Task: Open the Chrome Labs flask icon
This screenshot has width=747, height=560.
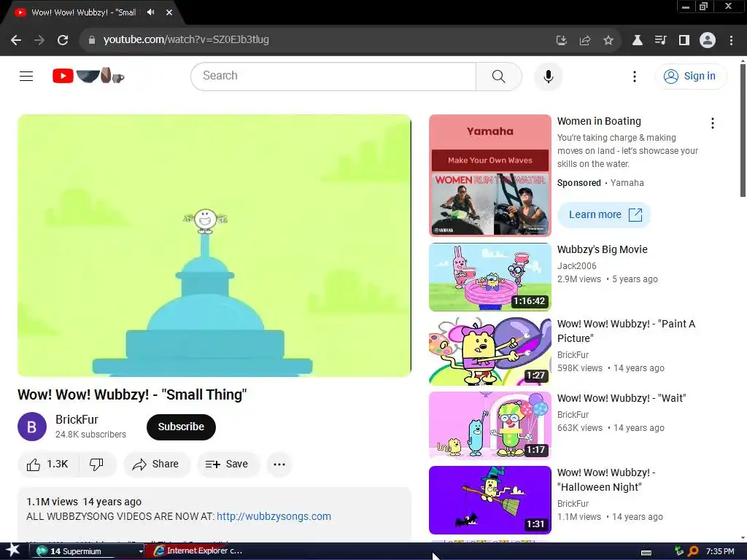Action: pyautogui.click(x=637, y=41)
